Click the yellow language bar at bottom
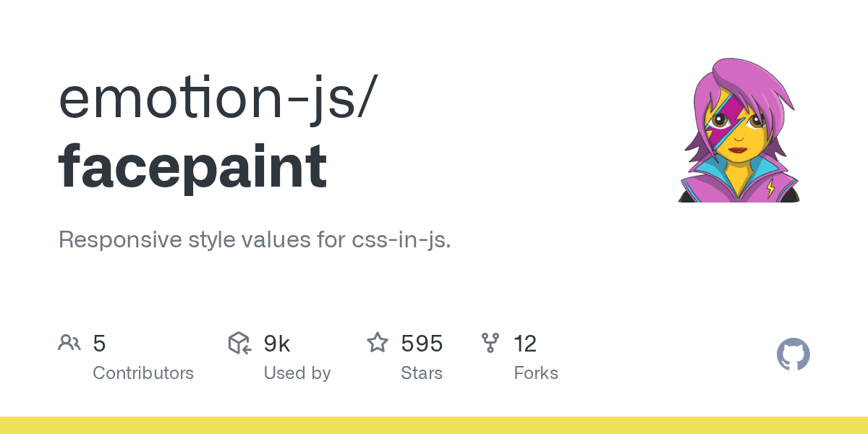The height and width of the screenshot is (434, 868). pos(434,425)
